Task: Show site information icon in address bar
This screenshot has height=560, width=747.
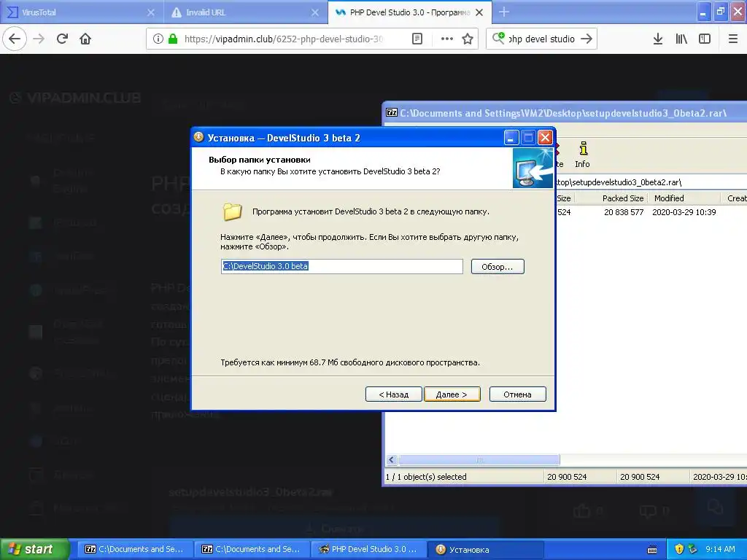Action: coord(158,39)
